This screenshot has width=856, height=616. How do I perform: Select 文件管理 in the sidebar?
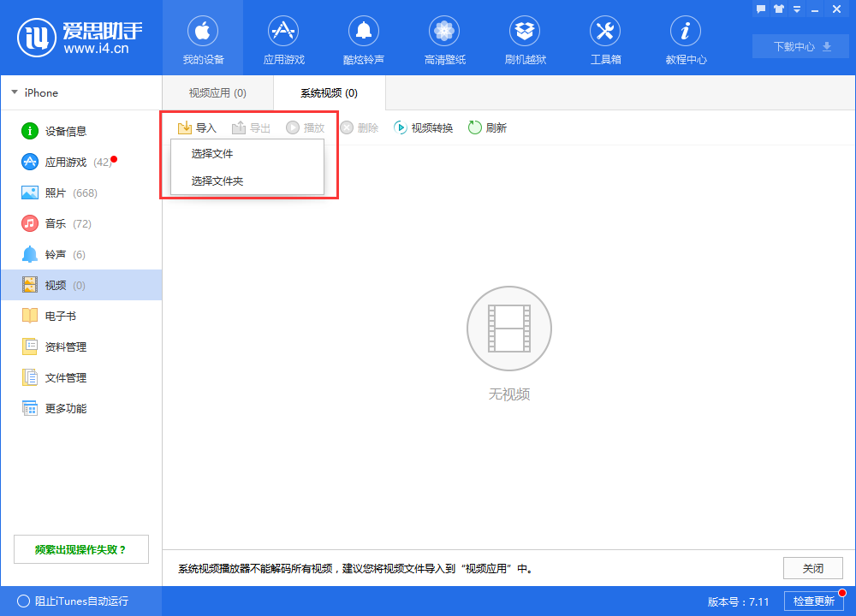tap(81, 377)
